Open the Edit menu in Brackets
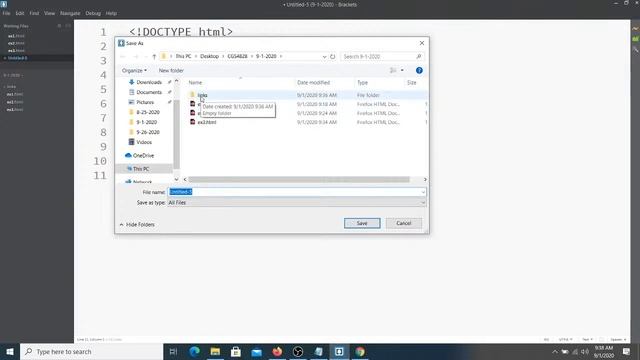Image resolution: width=640 pixels, height=360 pixels. [20, 13]
